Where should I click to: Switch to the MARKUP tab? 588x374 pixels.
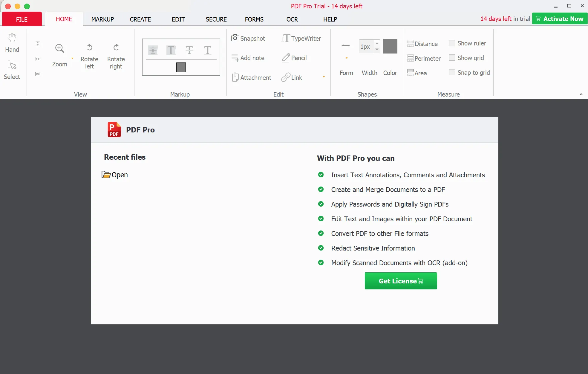pyautogui.click(x=102, y=19)
